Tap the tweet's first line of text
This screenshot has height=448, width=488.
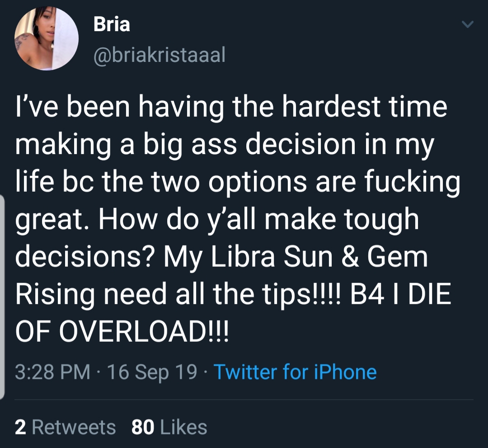click(231, 107)
